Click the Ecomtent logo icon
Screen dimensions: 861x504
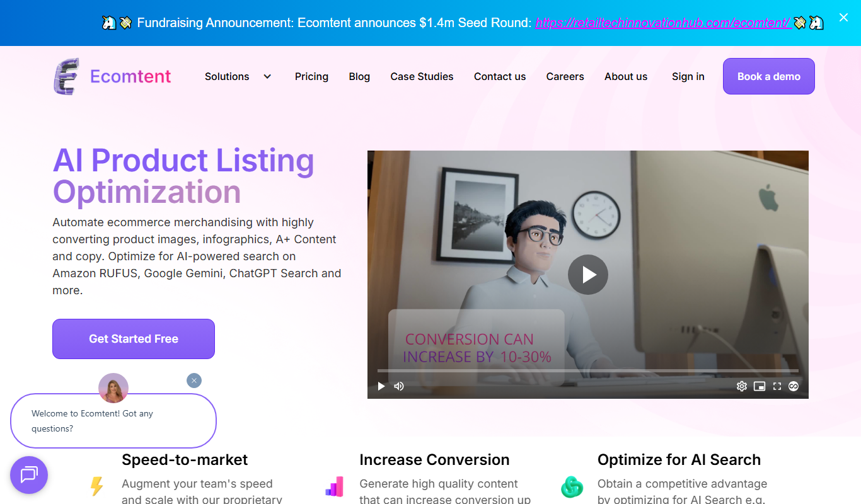pos(66,76)
